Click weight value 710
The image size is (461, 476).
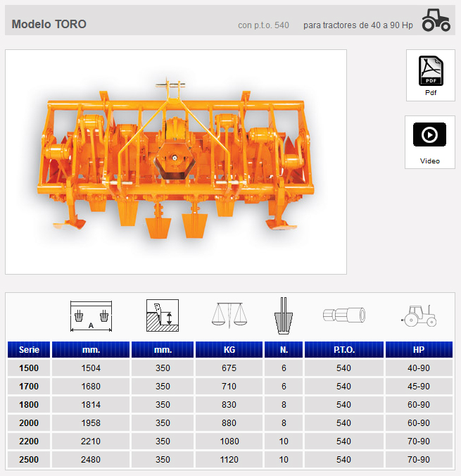tap(229, 386)
